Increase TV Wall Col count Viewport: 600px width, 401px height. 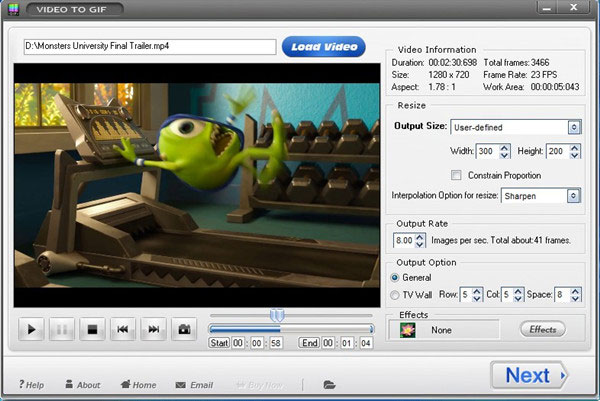click(x=518, y=291)
